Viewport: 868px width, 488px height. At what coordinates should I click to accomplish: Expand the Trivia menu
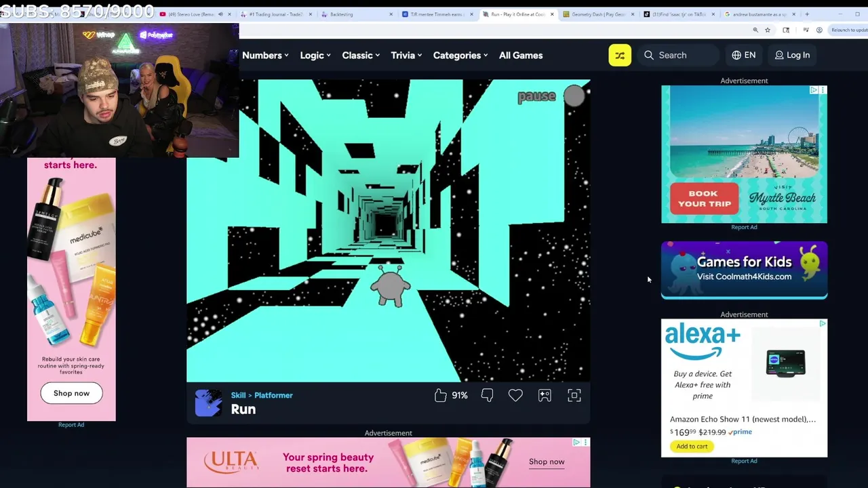click(406, 56)
